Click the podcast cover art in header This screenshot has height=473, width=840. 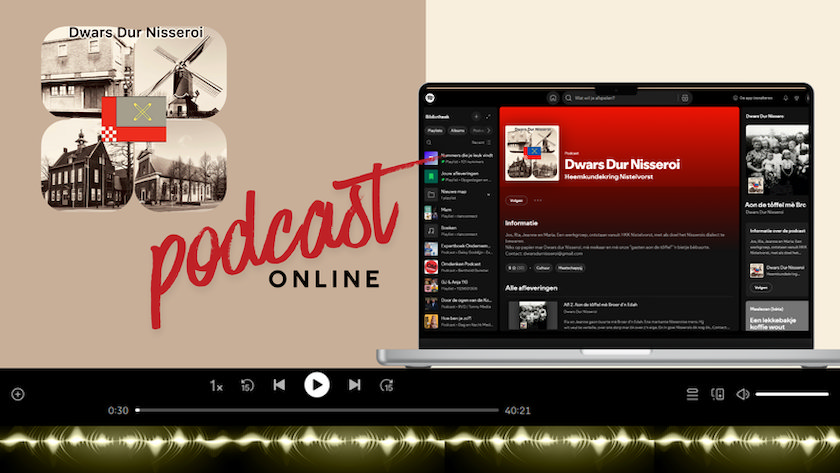click(x=532, y=153)
